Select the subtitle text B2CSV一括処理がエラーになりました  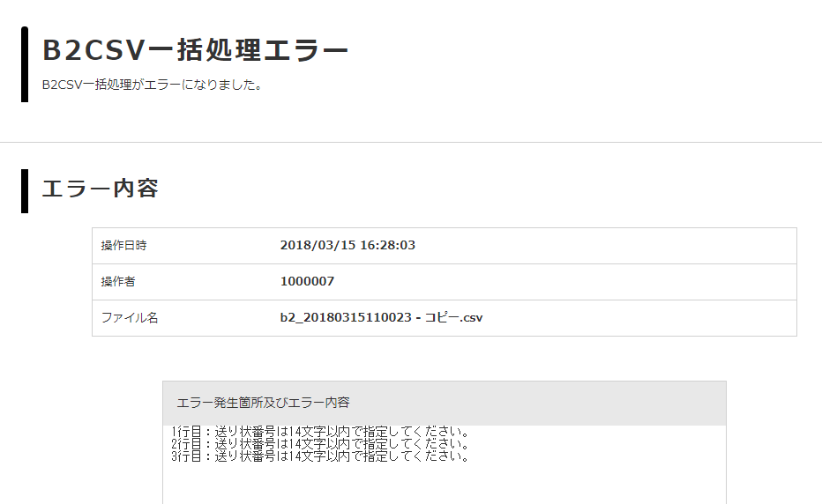pyautogui.click(x=152, y=85)
